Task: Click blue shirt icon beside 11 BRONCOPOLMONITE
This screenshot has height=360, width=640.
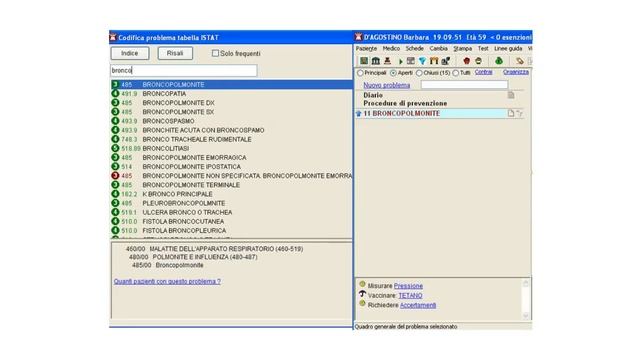Action: pyautogui.click(x=359, y=114)
